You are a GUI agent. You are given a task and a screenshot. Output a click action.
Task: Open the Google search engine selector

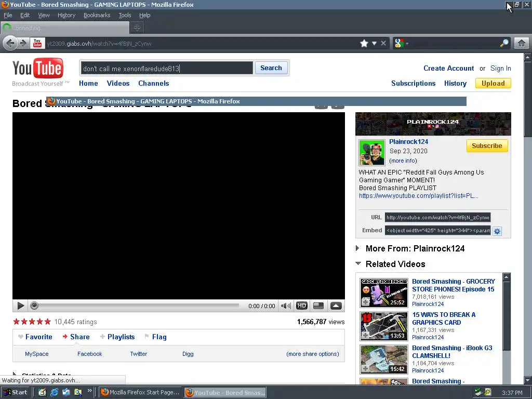tap(402, 43)
